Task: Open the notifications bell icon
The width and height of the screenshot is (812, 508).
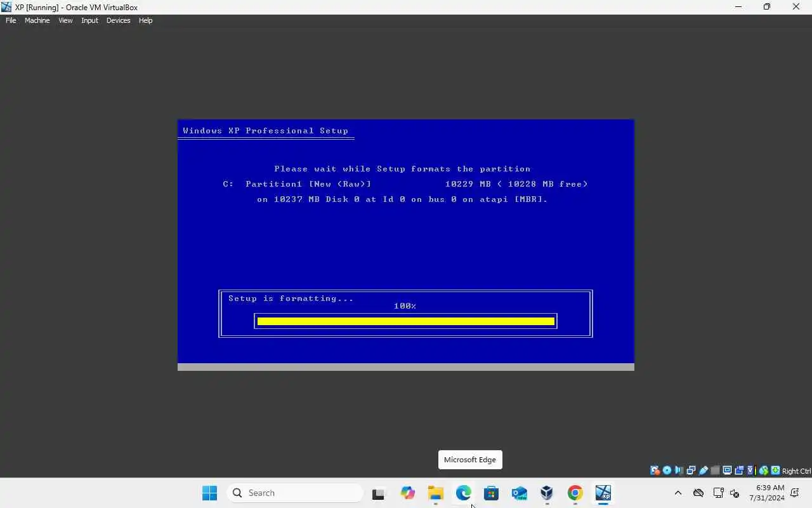Action: pyautogui.click(x=795, y=493)
